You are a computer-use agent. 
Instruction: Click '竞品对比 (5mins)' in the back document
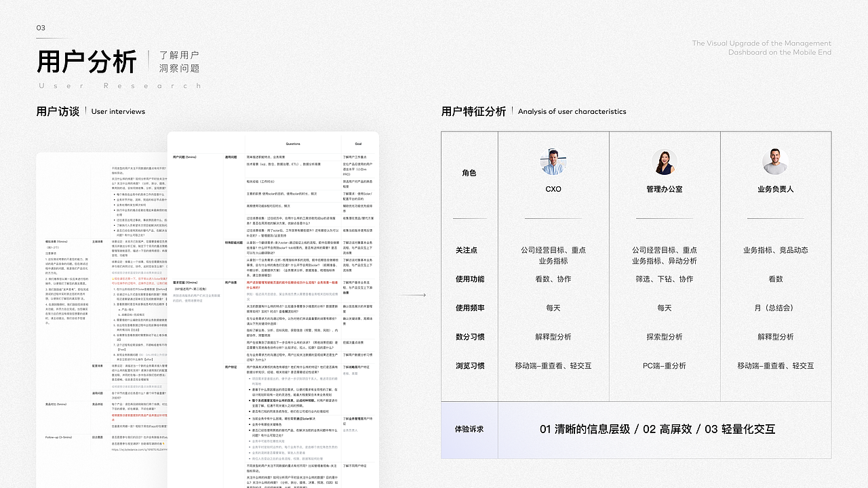pos(56,404)
